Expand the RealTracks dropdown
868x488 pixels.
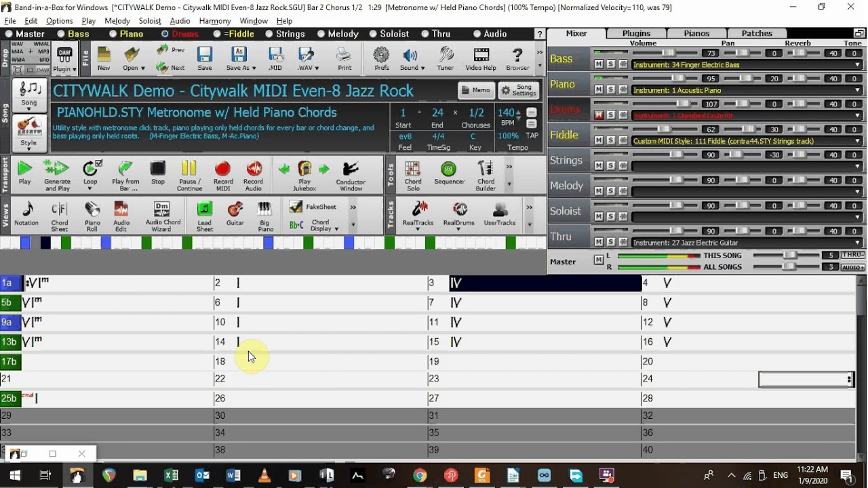(x=418, y=229)
